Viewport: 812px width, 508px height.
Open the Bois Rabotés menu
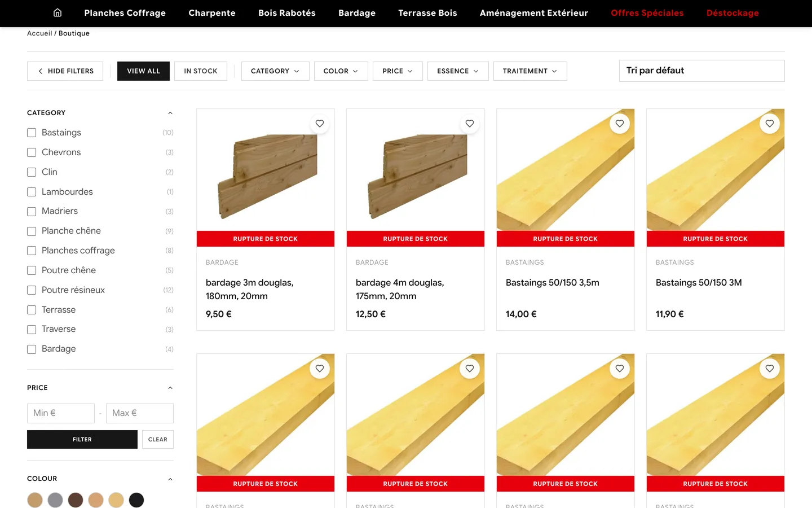(x=287, y=13)
